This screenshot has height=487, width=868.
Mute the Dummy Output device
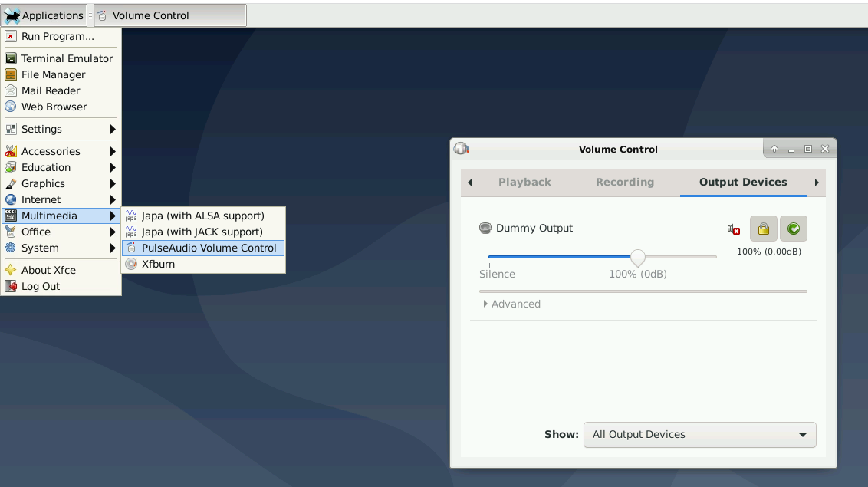click(734, 229)
